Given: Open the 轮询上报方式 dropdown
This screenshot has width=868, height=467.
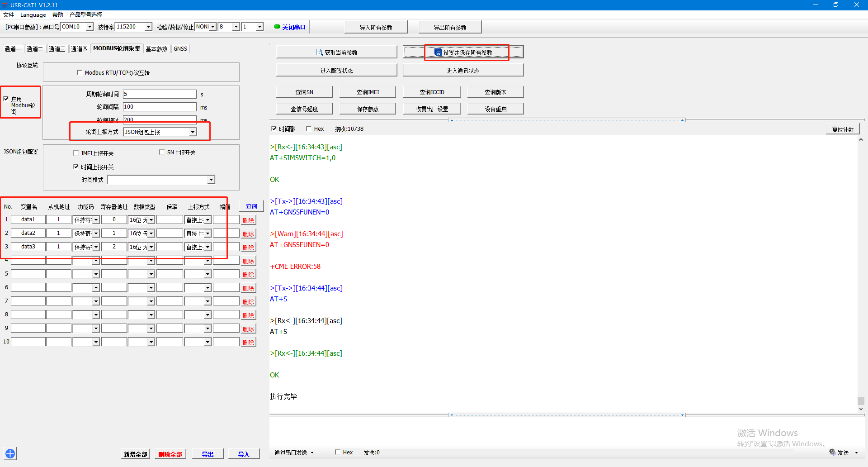Looking at the screenshot, I should (193, 132).
